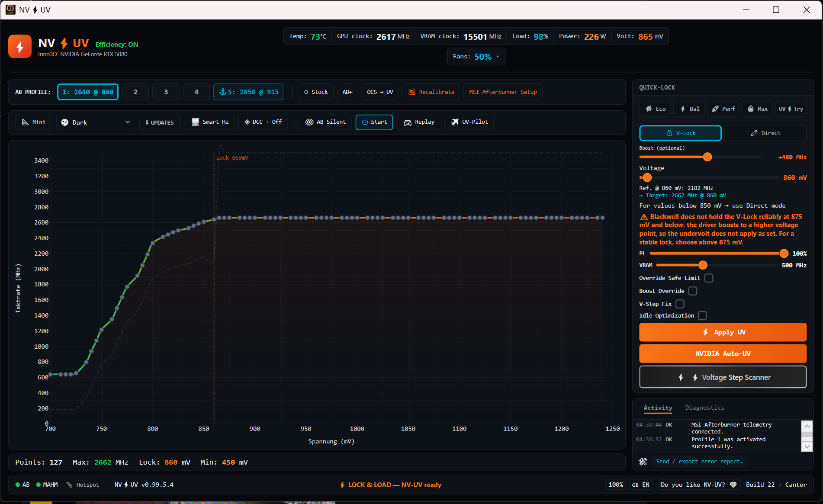Click the Smart Hz monitor icon

click(196, 122)
